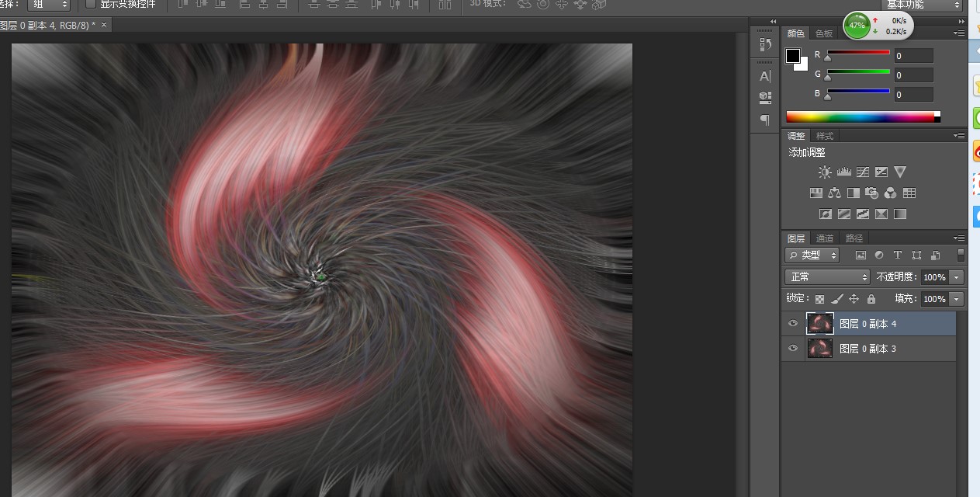
Task: Open the History panel icon
Action: pyautogui.click(x=765, y=44)
